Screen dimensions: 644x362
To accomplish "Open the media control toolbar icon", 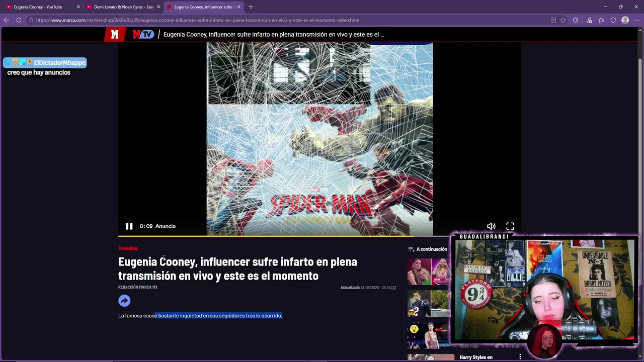I will pos(589,20).
